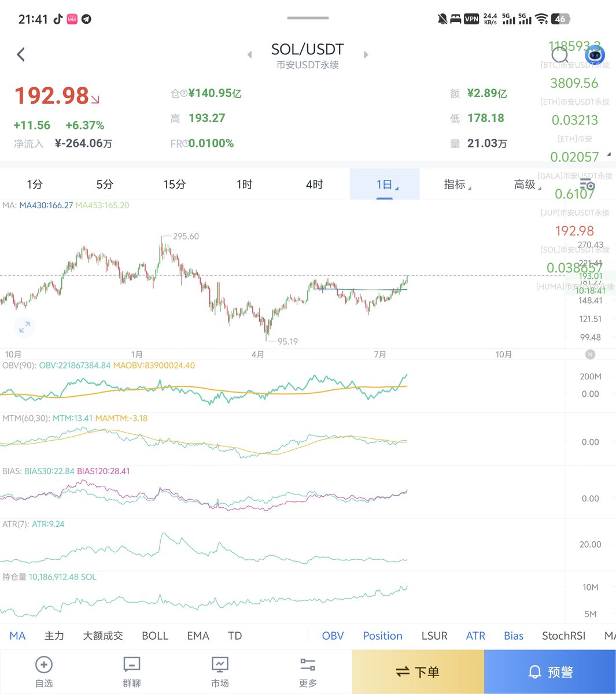Tap help icon next to 仓

pyautogui.click(x=185, y=94)
